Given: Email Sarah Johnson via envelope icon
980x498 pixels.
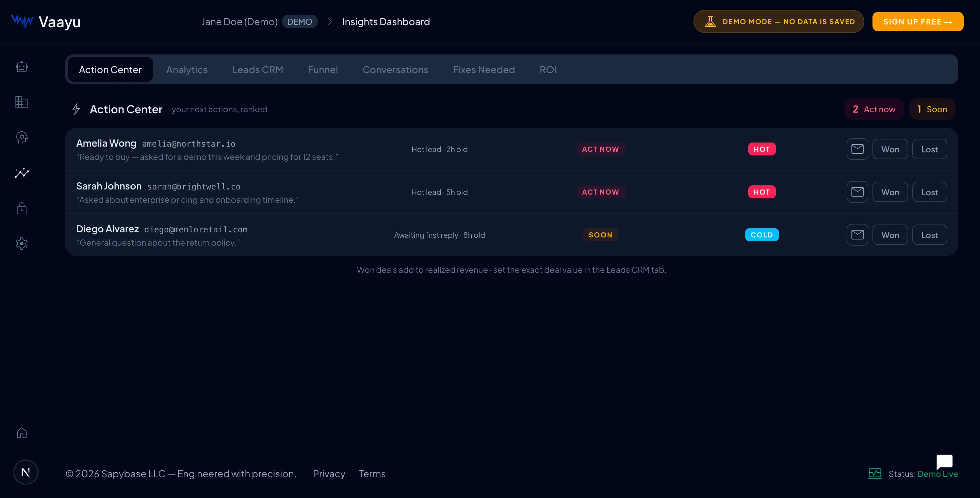Looking at the screenshot, I should 857,192.
